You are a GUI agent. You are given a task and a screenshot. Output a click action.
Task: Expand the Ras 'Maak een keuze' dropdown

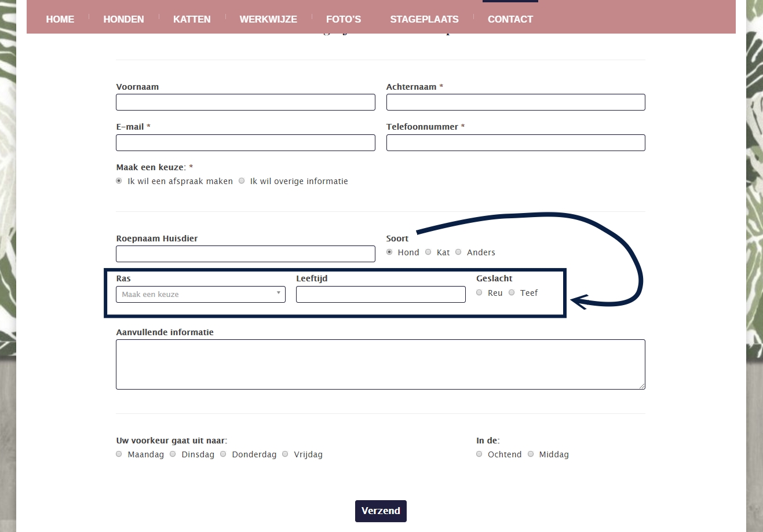197,295
